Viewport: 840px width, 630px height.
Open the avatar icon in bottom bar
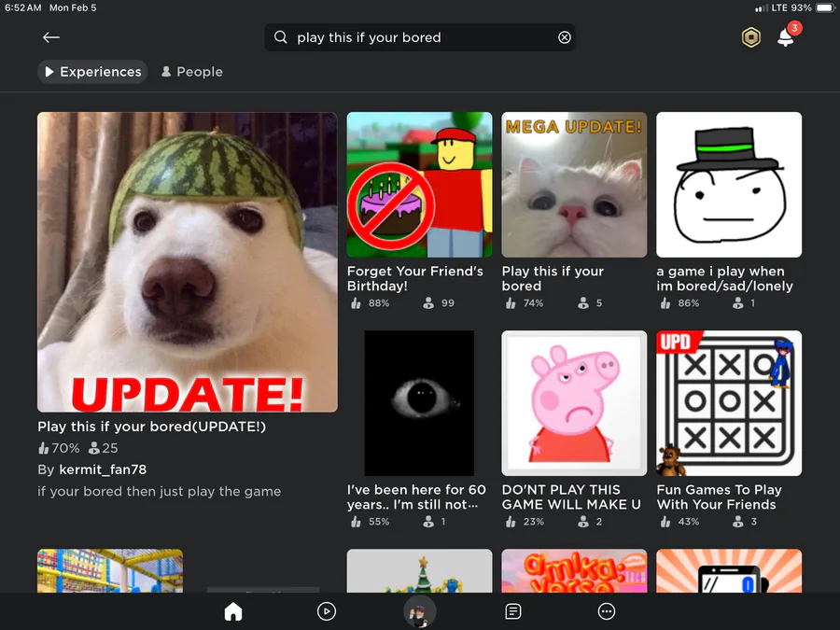pos(419,611)
